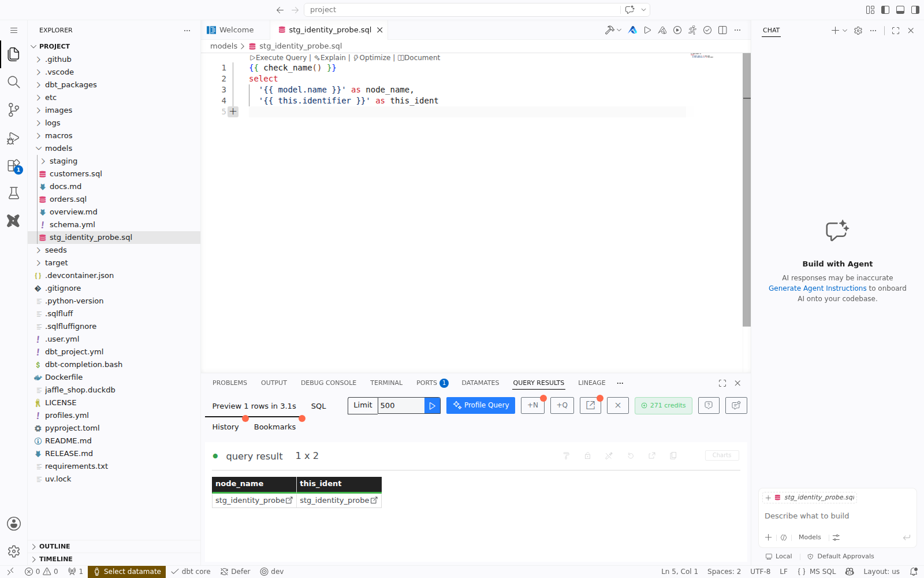Open the dbt build options dropdown arrow
This screenshot has height=578, width=924.
click(x=619, y=30)
